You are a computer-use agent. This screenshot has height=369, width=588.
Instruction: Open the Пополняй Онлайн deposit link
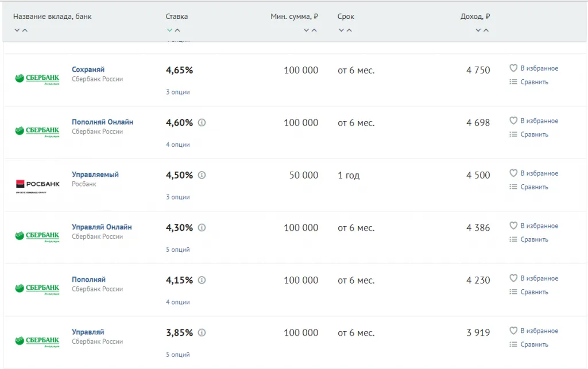(102, 122)
